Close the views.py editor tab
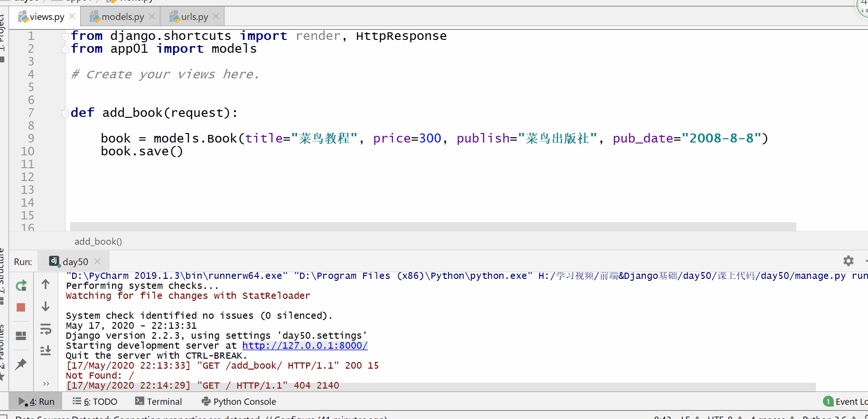 coord(72,16)
